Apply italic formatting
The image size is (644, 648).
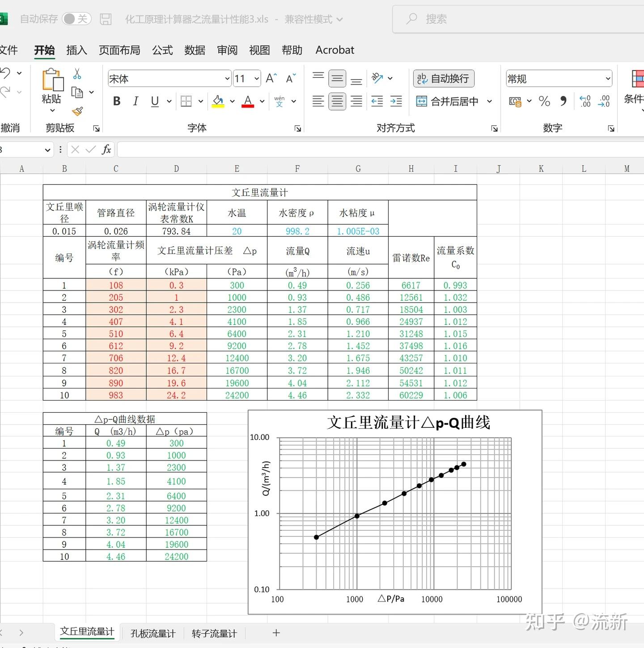136,101
